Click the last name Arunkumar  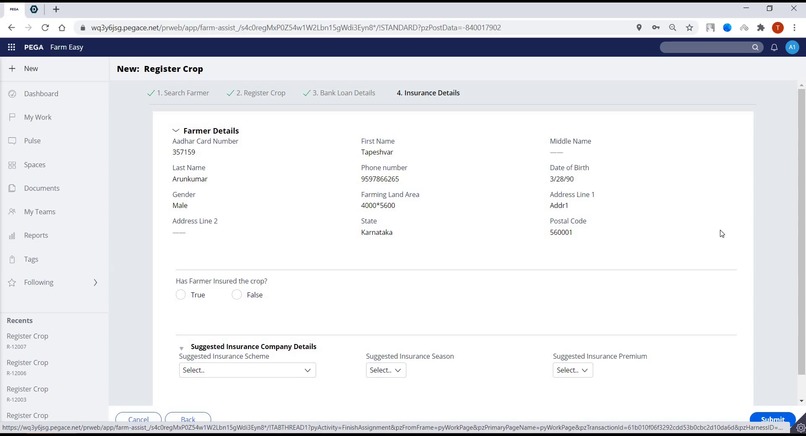190,179
